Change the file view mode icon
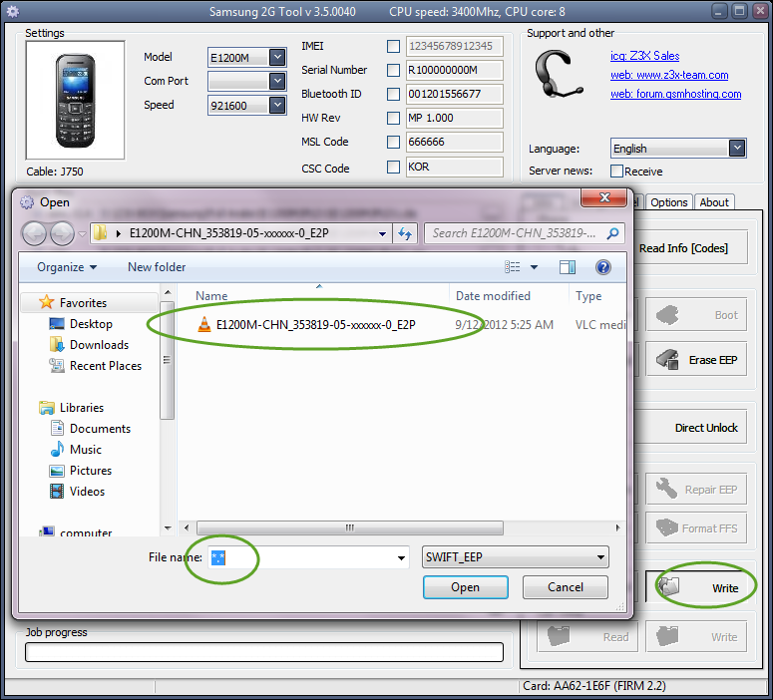This screenshot has height=700, width=773. [x=513, y=267]
